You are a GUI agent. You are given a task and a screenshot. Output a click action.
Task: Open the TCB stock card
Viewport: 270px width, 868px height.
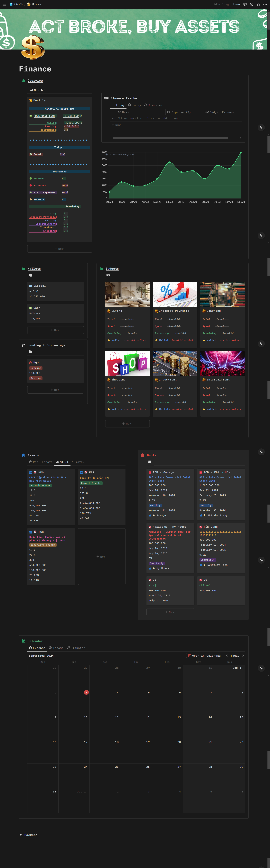(51, 556)
